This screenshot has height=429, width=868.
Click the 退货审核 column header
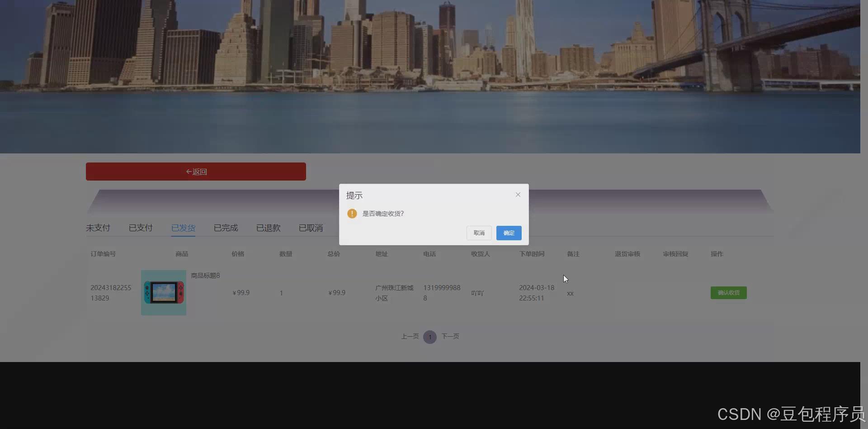pyautogui.click(x=627, y=254)
